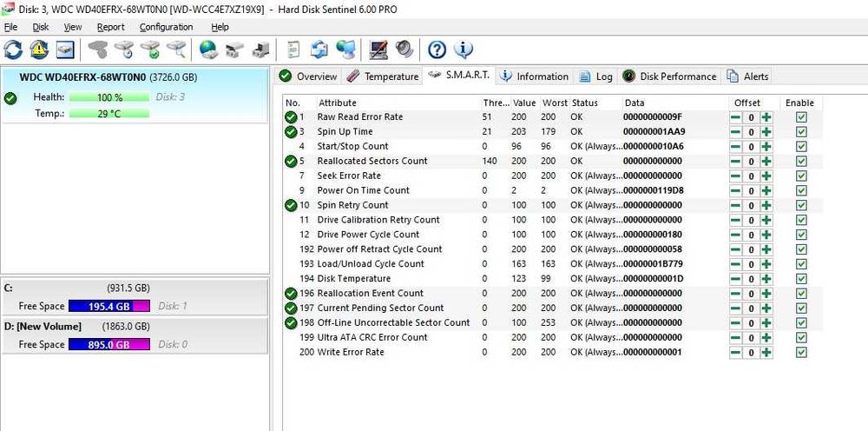Viewport: 868px width, 431px height.
Task: Open the Disk menu
Action: click(41, 27)
